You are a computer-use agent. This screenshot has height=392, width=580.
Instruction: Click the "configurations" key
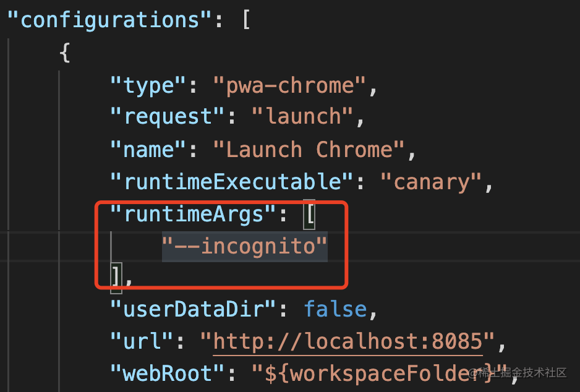tap(113, 20)
